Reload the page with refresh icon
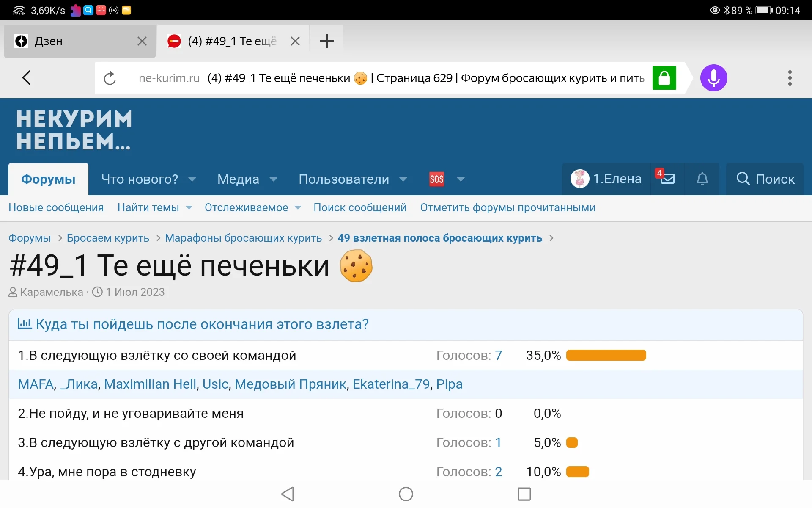The height and width of the screenshot is (508, 812). [110, 78]
